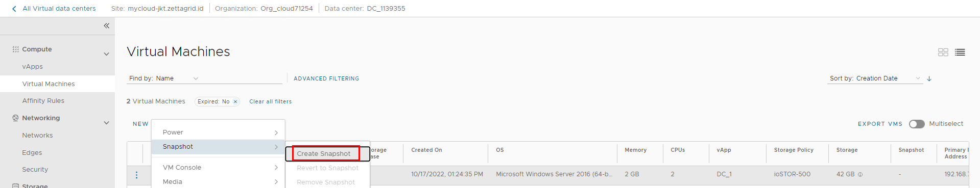Collapse the sidebar with double-chevron icon
The height and width of the screenshot is (188, 980).
[x=106, y=25]
